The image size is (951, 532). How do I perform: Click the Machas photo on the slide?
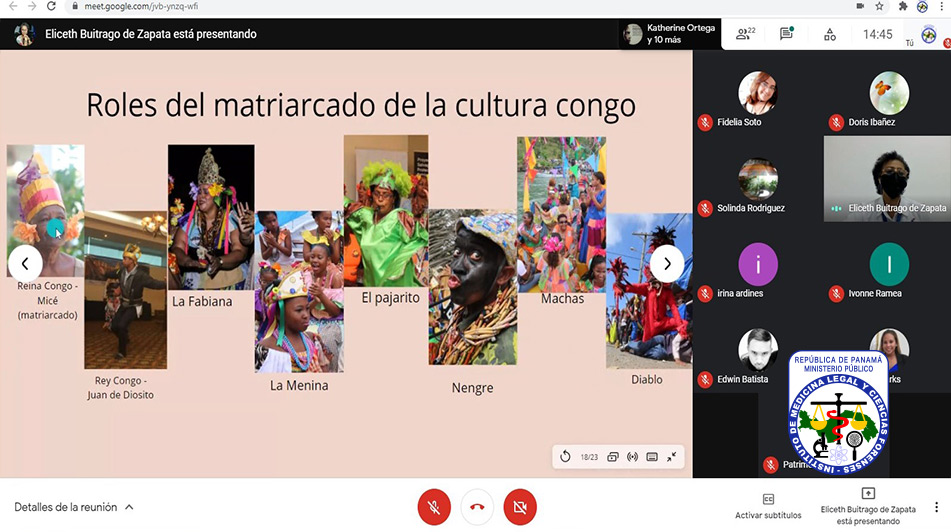click(562, 215)
